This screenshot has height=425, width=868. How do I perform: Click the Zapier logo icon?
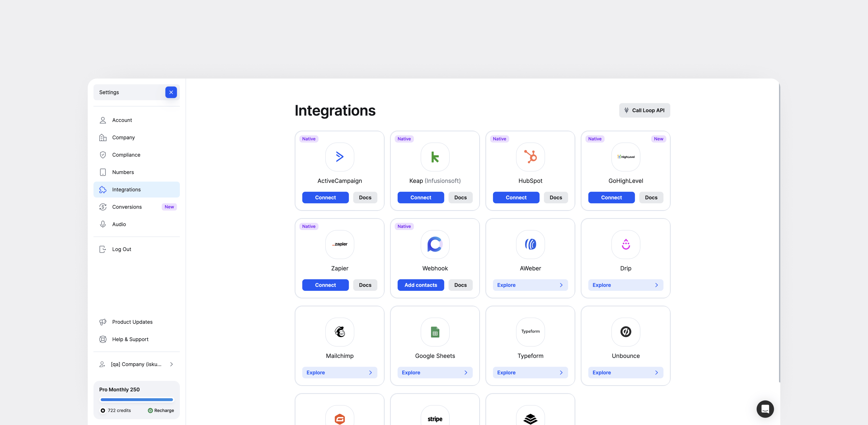click(340, 244)
